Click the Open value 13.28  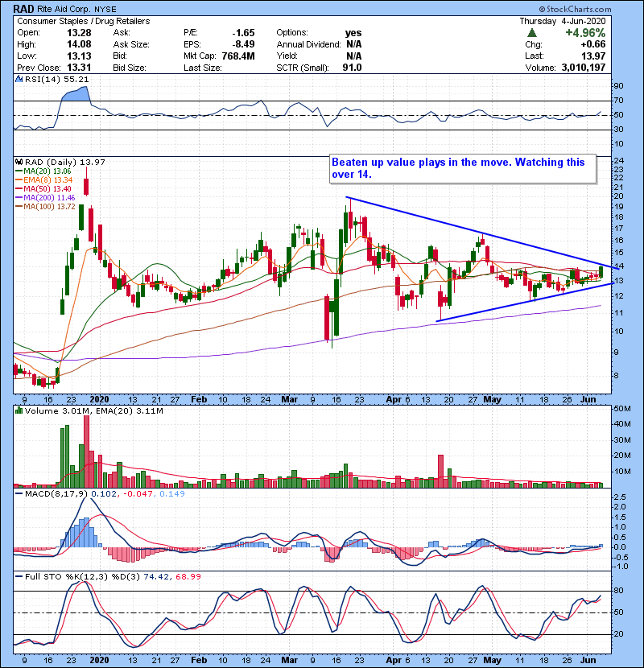(79, 33)
